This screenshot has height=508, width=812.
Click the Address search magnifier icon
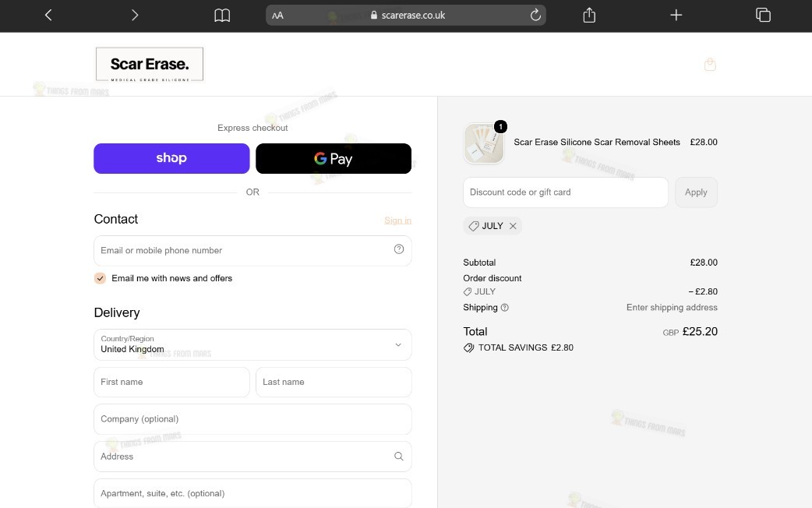399,457
